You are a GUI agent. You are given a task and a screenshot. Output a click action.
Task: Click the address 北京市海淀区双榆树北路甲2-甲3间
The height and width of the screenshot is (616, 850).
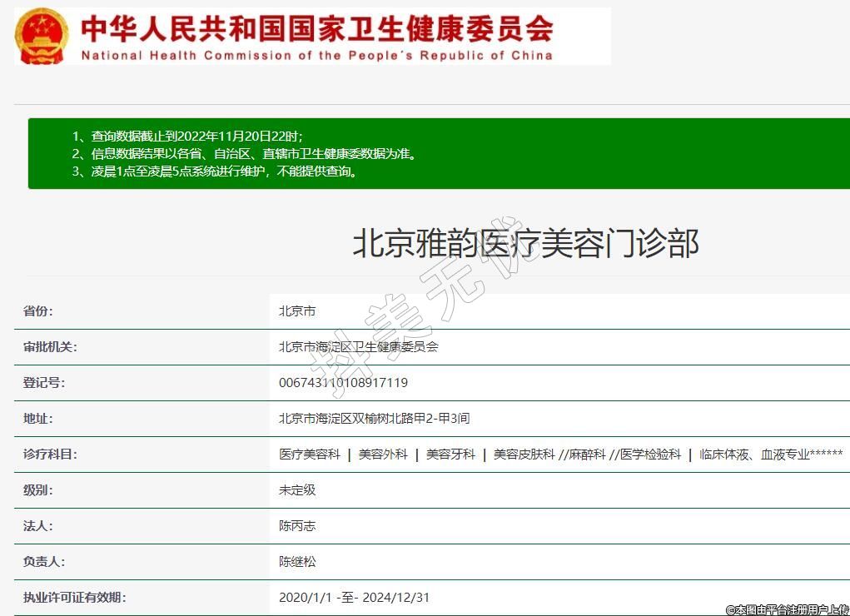pos(374,419)
